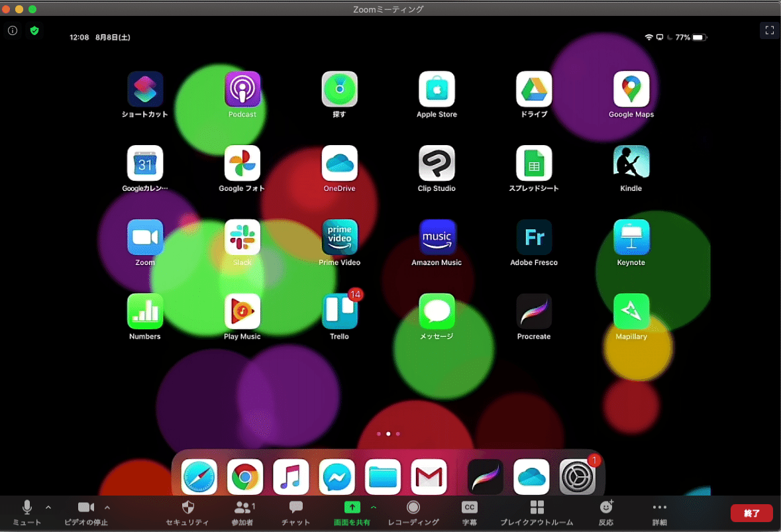Open Safari from the dock

pos(199,477)
